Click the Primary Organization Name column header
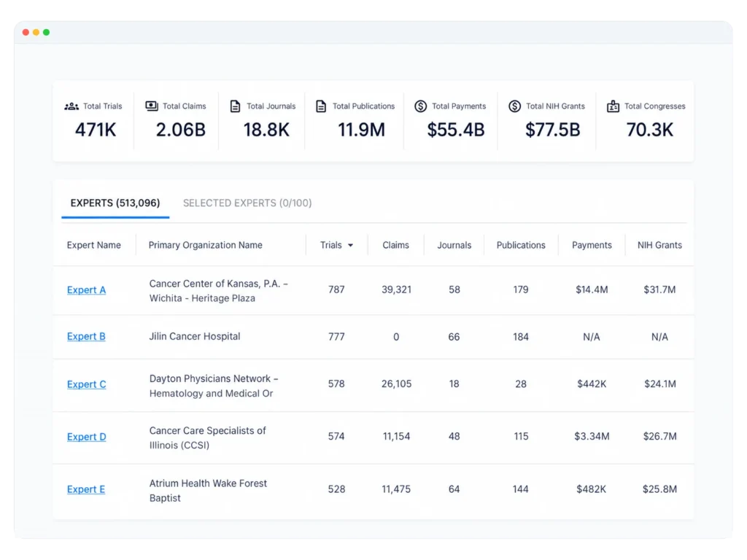Viewport: 747px width, 560px height. [x=205, y=245]
